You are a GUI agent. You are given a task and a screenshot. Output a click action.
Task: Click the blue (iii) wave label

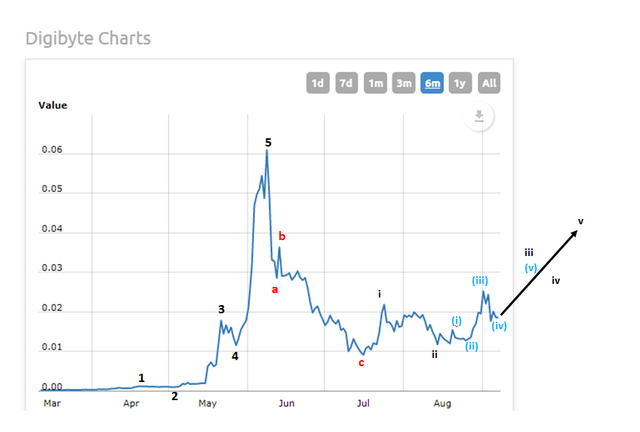(x=480, y=281)
